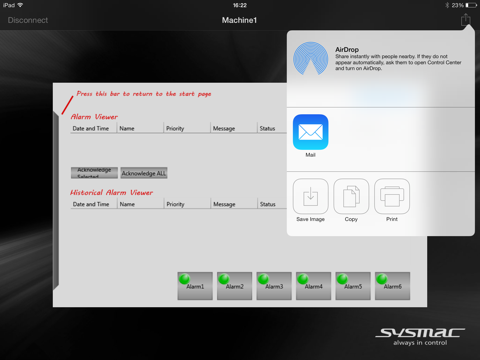Sort Alarm Viewer by Date and Time
Image resolution: width=480 pixels, height=360 pixels.
click(93, 128)
